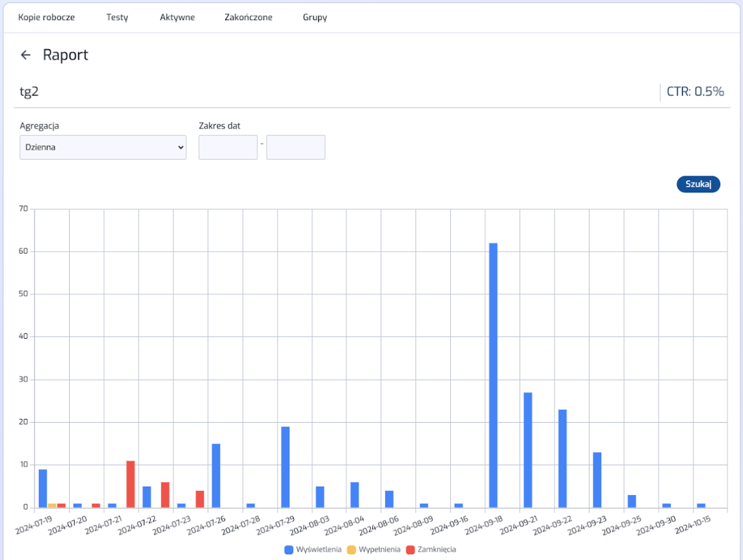Click the back arrow next to Raport

[26, 55]
